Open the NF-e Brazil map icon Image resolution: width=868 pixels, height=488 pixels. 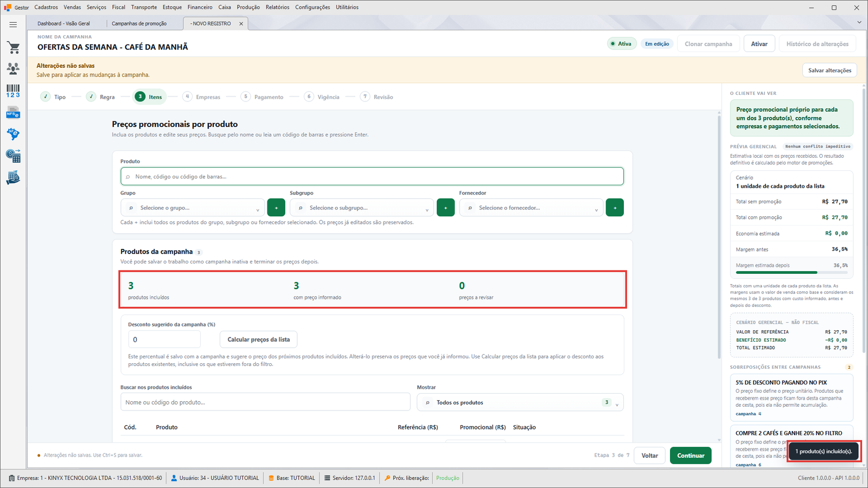click(13, 134)
